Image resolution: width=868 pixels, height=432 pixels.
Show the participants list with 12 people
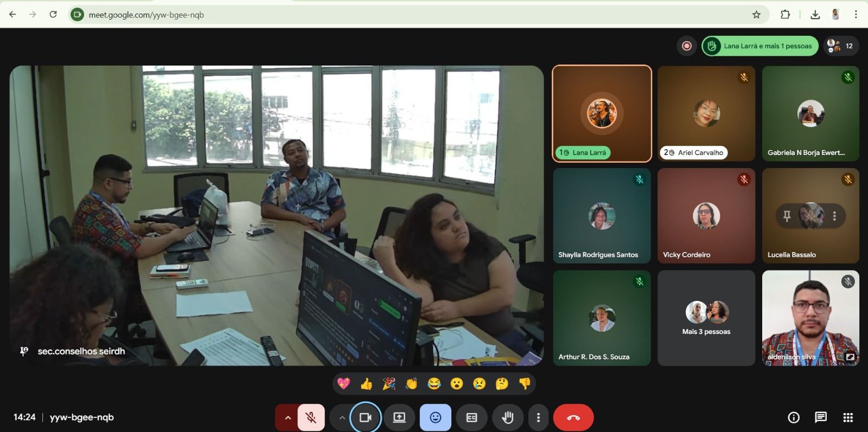[841, 46]
